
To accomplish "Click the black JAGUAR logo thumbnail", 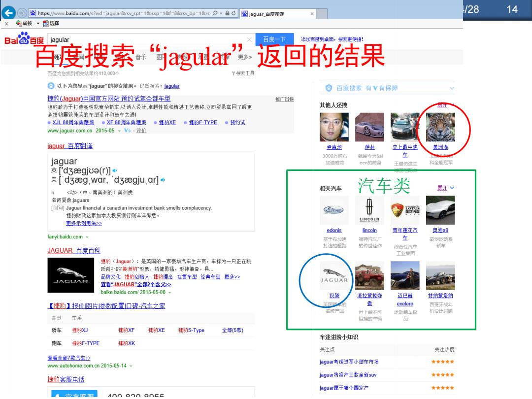I will pos(70,275).
